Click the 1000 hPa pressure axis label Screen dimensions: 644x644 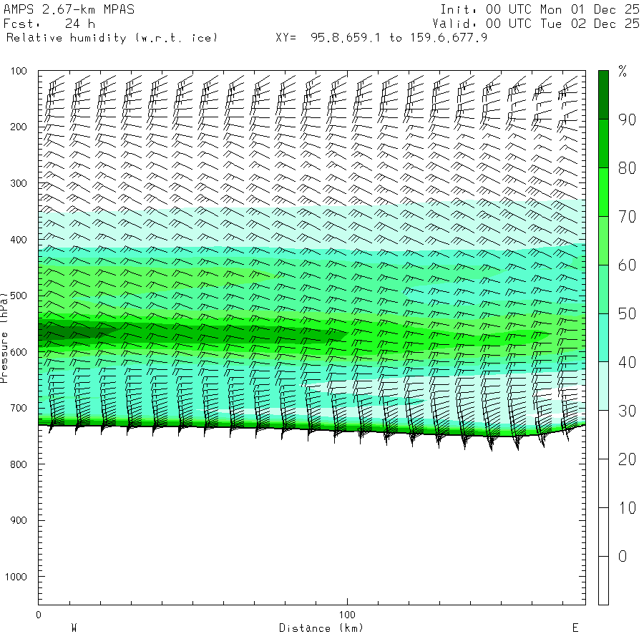pos(16,577)
